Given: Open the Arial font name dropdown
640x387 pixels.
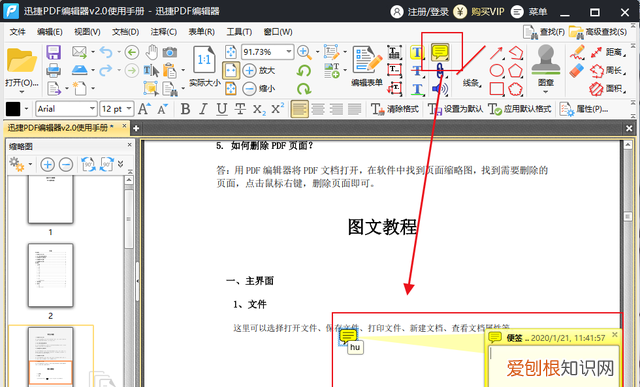Looking at the screenshot, I should coord(92,109).
